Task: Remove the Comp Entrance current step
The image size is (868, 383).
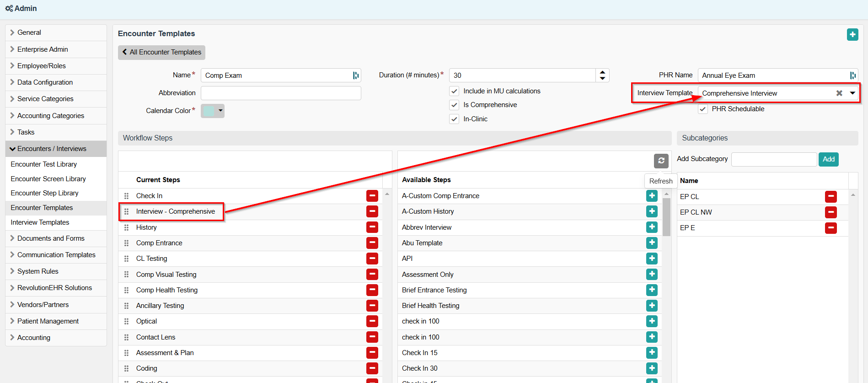Action: click(x=372, y=243)
